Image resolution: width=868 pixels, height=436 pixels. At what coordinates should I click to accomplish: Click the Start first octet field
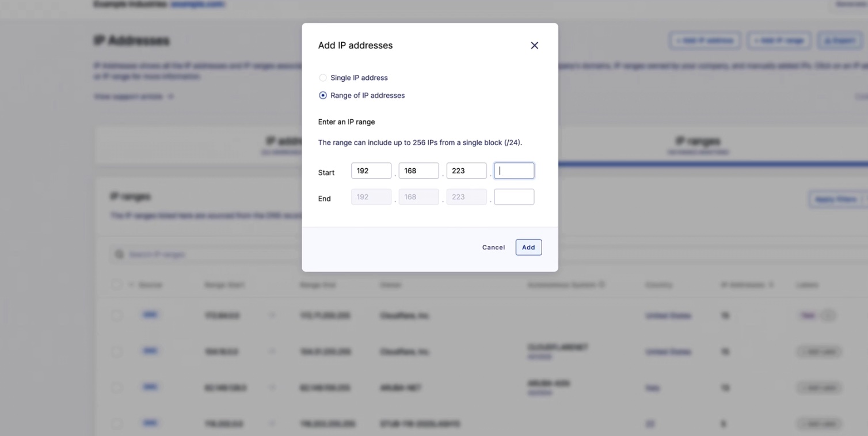(x=371, y=170)
